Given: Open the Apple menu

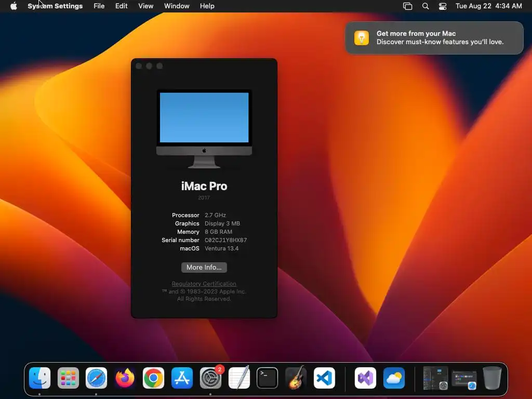Looking at the screenshot, I should click(14, 6).
